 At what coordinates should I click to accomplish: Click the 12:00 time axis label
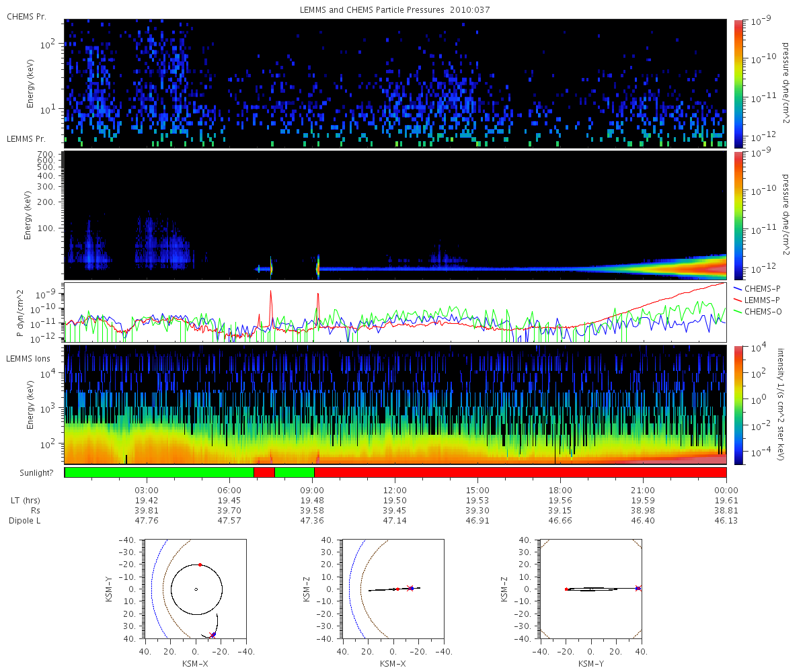click(395, 490)
